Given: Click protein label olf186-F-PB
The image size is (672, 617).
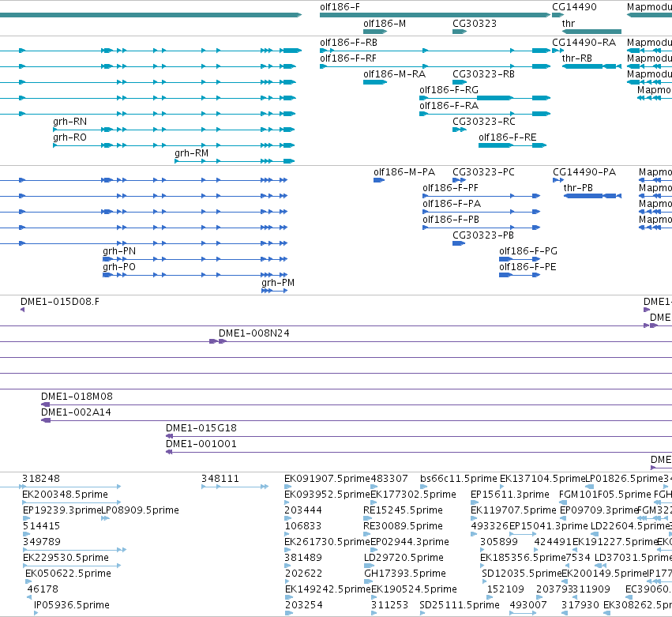Looking at the screenshot, I should click(451, 220).
